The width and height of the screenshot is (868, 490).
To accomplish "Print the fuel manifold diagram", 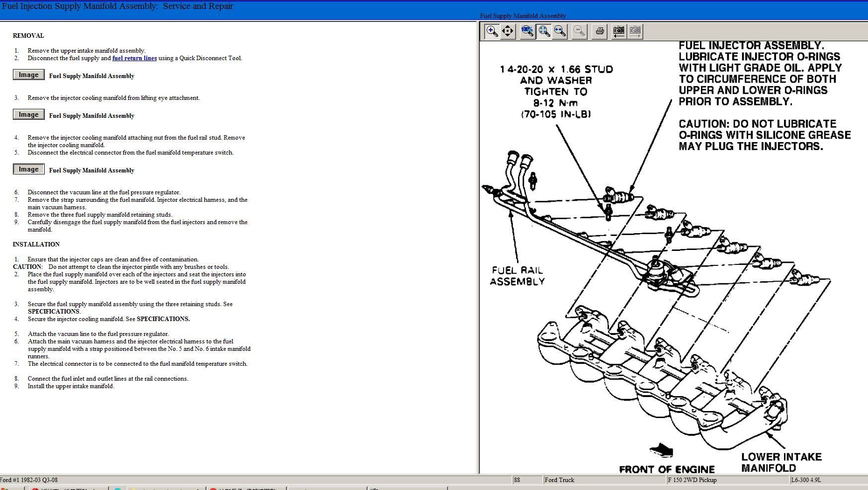I will 600,31.
